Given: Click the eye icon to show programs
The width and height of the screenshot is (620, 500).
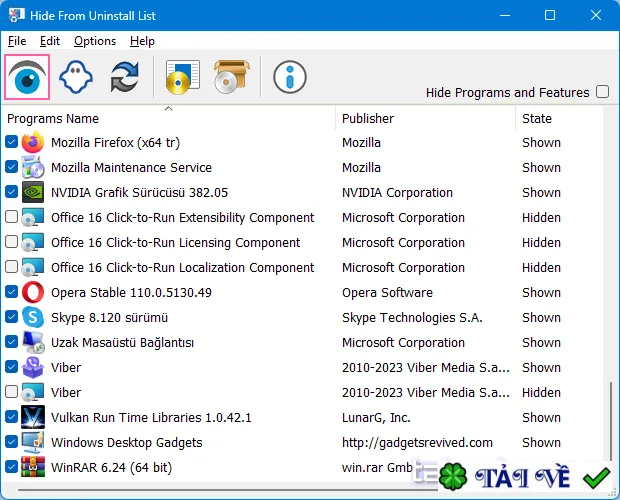Looking at the screenshot, I should tap(27, 77).
